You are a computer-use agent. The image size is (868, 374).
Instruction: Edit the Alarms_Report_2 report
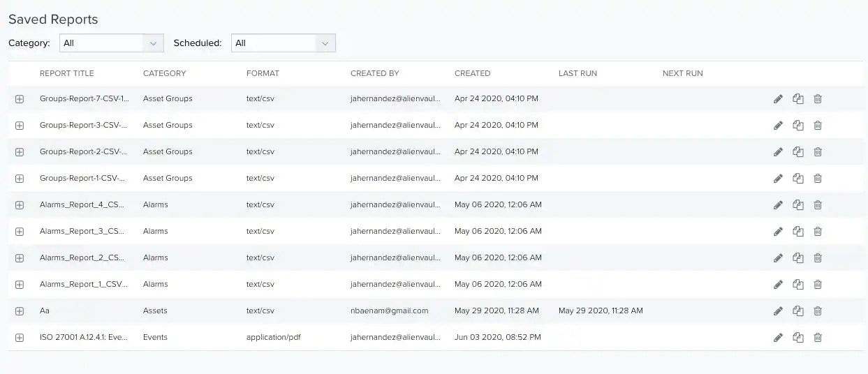[778, 258]
